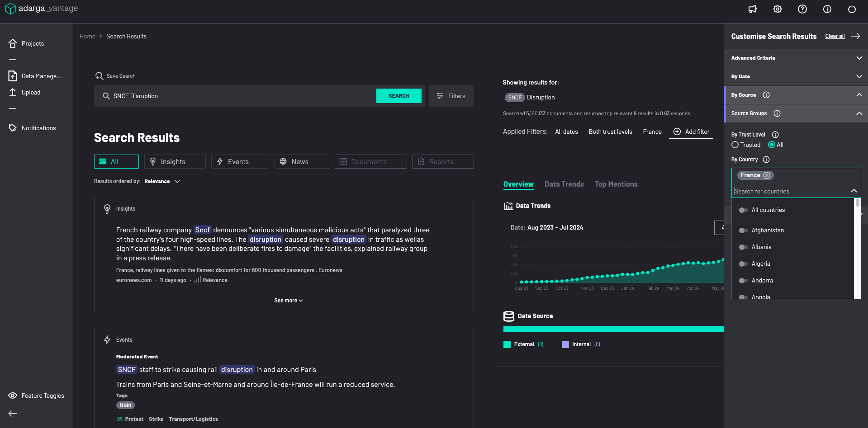Viewport: 868px width, 428px height.
Task: Collapse the country dropdown chevron
Action: click(x=854, y=191)
